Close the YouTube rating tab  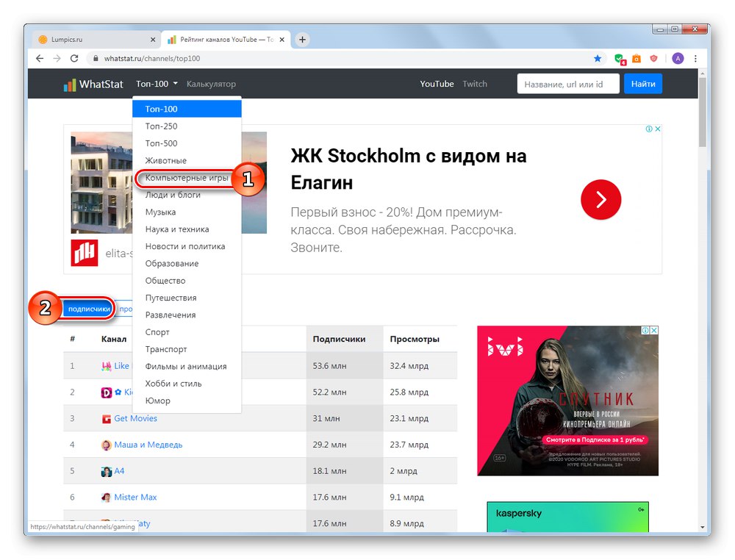[282, 40]
